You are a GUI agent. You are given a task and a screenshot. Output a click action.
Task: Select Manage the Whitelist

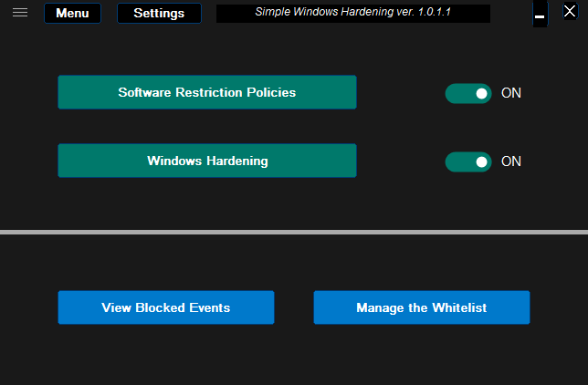(422, 307)
